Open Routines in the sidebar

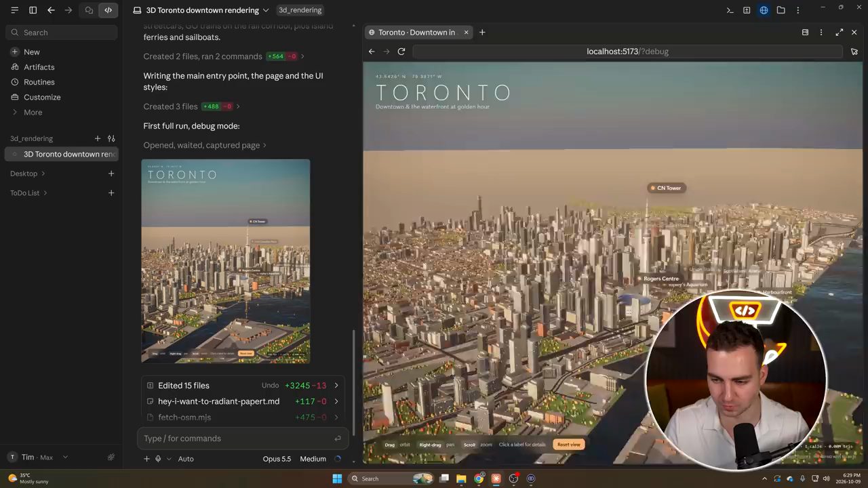[x=39, y=82]
